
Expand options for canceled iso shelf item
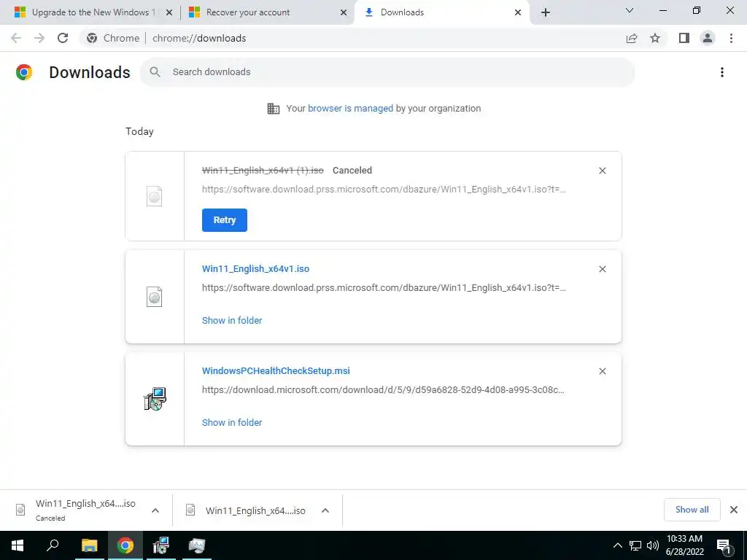pos(155,510)
